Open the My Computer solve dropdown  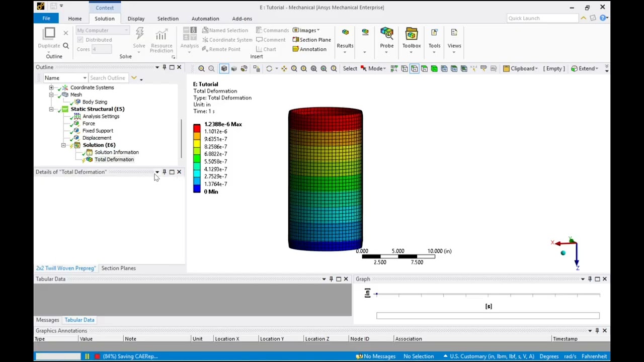pos(102,30)
